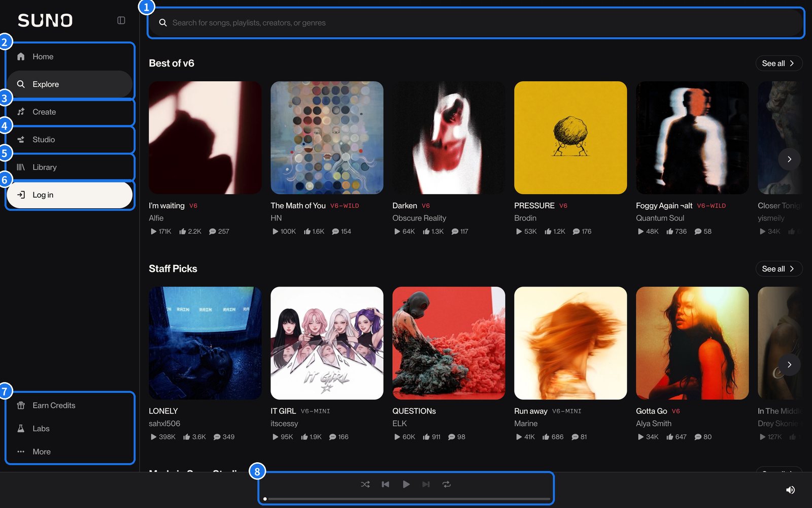This screenshot has height=508, width=812.
Task: Show next Best of v6 songs arrow
Action: (789, 159)
